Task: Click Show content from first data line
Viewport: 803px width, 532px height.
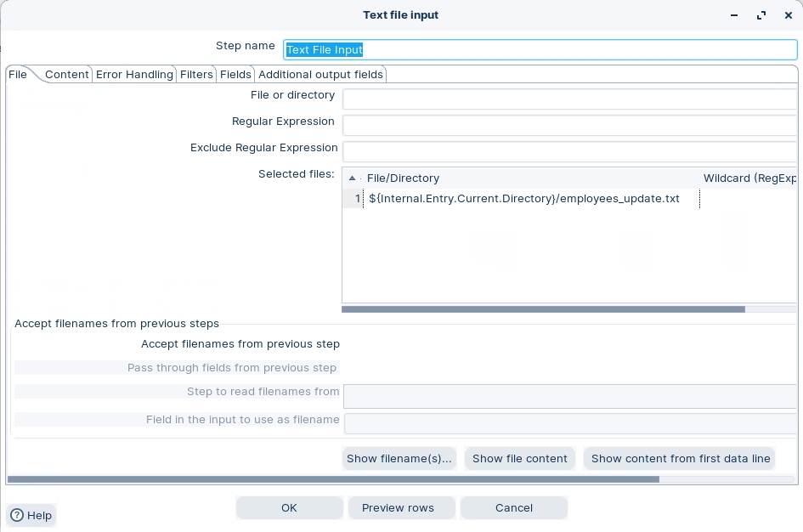Action: (680, 459)
